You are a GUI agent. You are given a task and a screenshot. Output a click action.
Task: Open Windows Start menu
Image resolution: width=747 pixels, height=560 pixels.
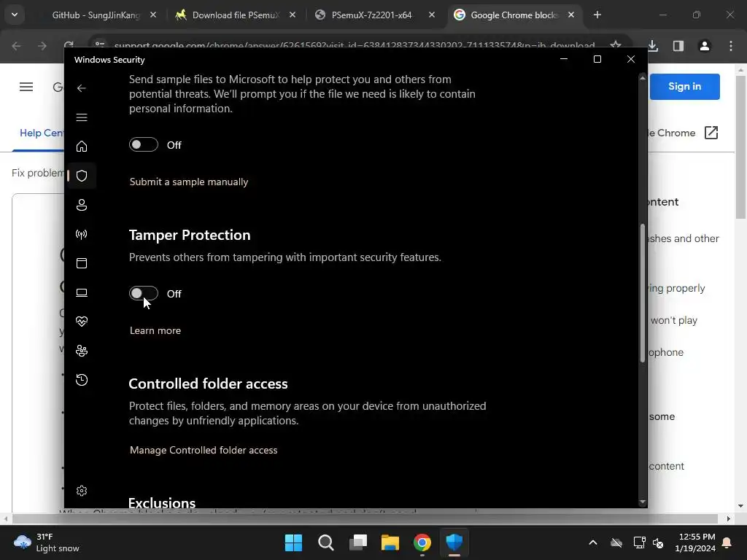[293, 542]
